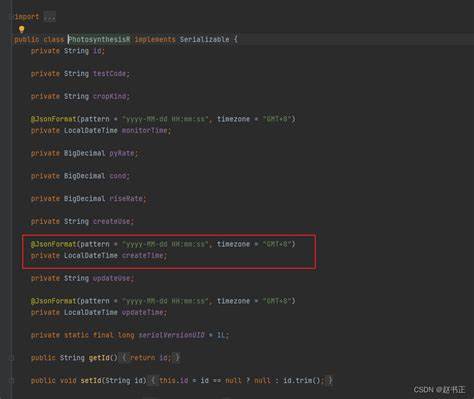Click the updateTime field name
Image resolution: width=474 pixels, height=399 pixels.
point(143,313)
